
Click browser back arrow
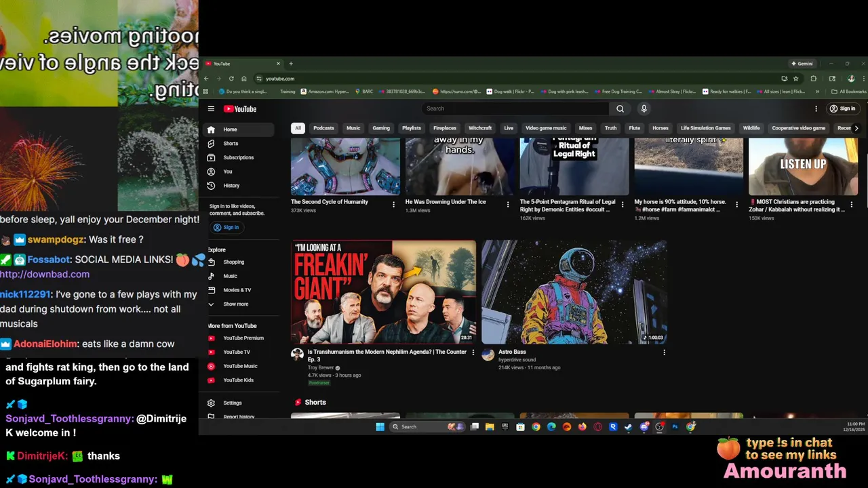(x=206, y=79)
